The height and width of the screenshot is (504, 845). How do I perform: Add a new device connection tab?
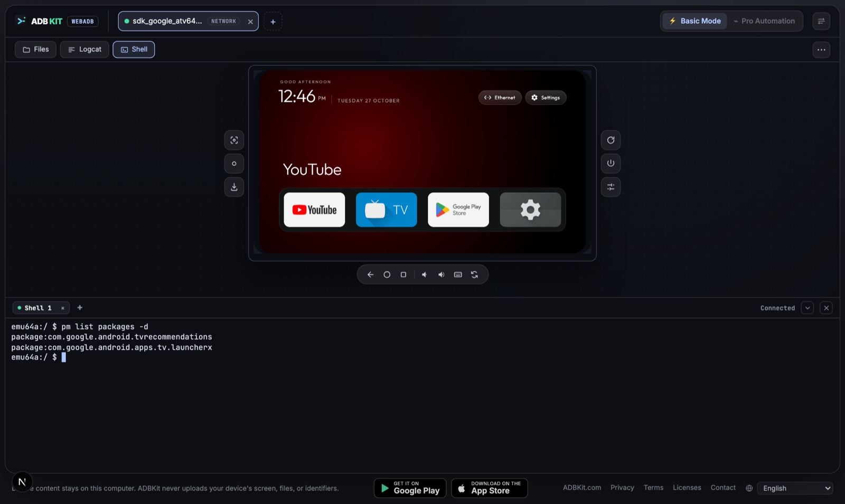pyautogui.click(x=273, y=22)
